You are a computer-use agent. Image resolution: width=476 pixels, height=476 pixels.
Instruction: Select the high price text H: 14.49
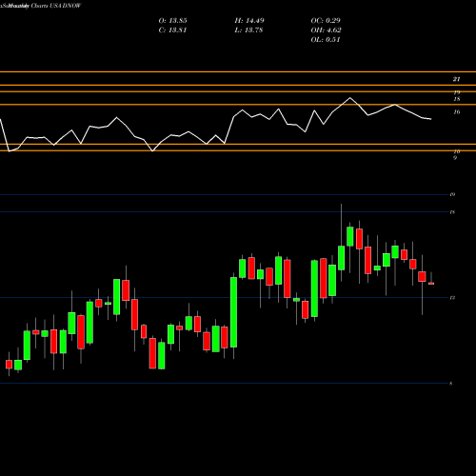[x=249, y=21]
